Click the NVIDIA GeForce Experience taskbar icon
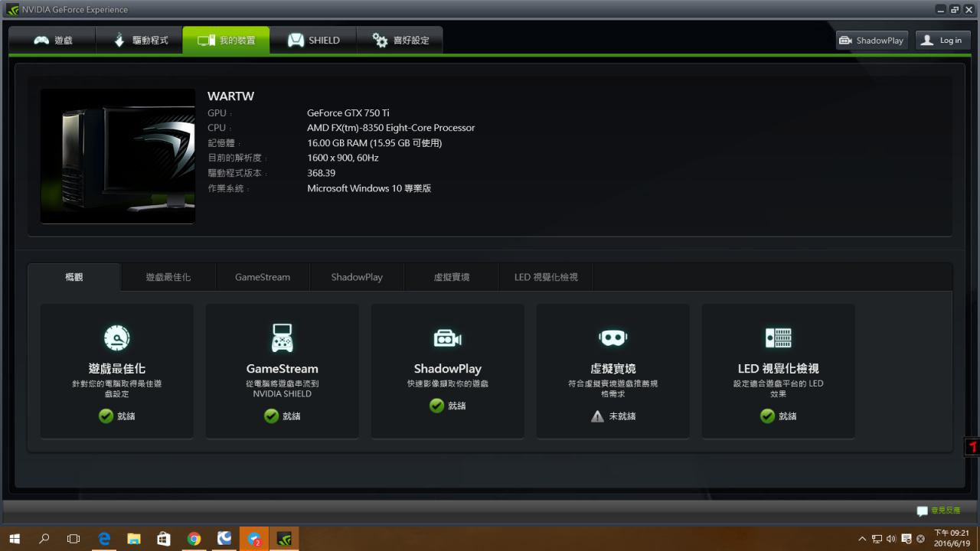 click(284, 539)
